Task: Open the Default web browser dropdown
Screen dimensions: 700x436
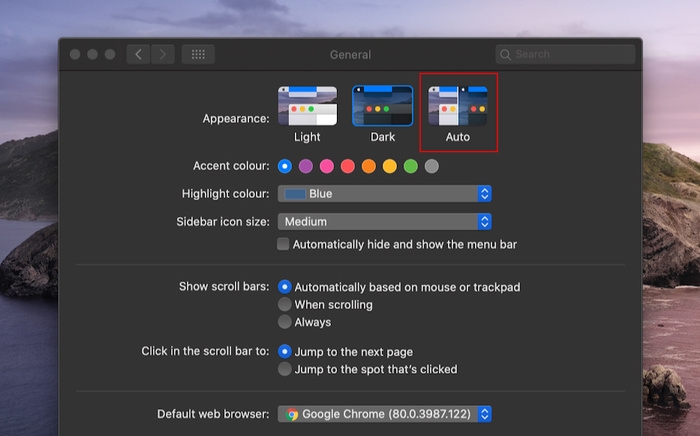Action: pyautogui.click(x=384, y=414)
